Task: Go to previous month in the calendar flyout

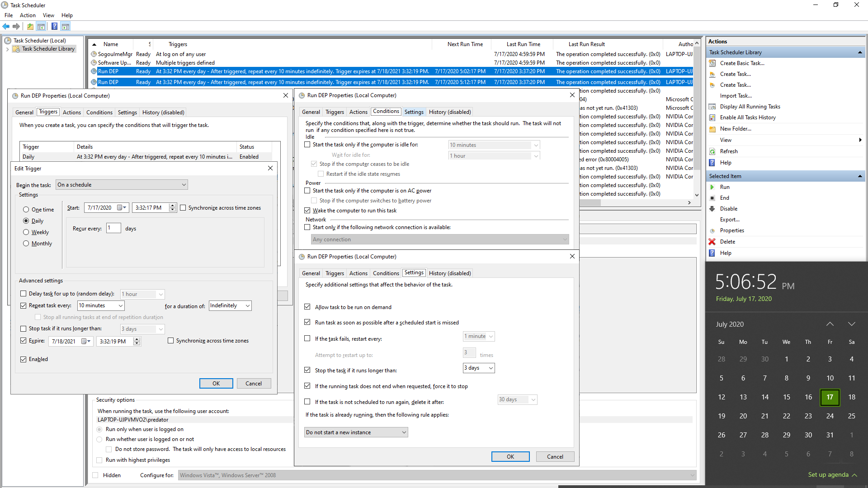Action: tap(830, 324)
